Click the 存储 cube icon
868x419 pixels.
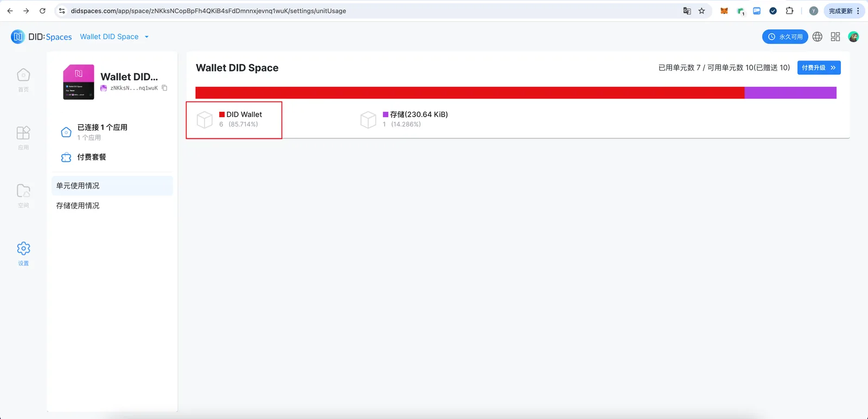[368, 119]
